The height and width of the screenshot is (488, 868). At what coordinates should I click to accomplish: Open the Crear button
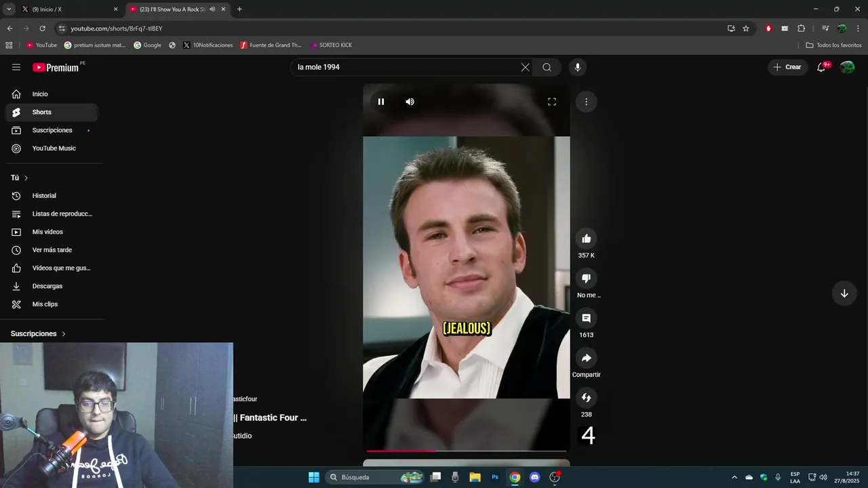click(x=787, y=67)
